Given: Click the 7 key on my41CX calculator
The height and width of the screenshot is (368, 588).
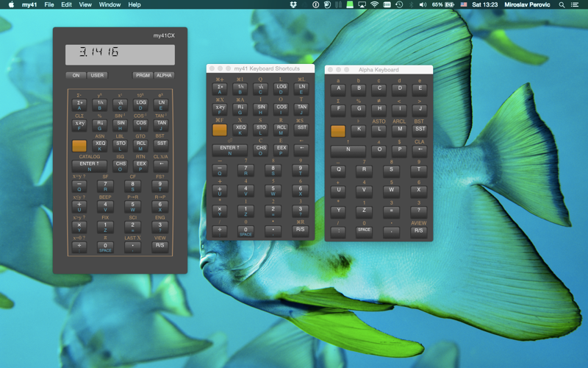Looking at the screenshot, I should tap(105, 186).
